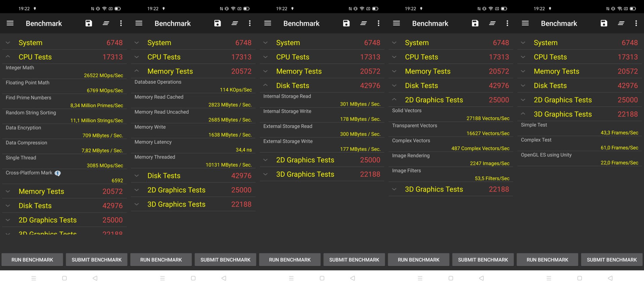Collapse Disk Tests chevron on third screen
This screenshot has height=286, width=644.
(265, 85)
